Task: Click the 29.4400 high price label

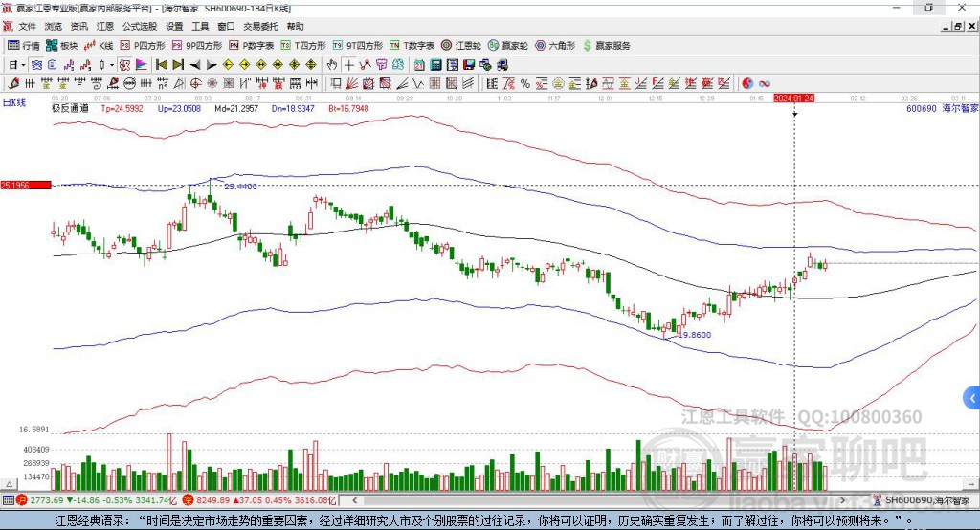Action: [240, 187]
